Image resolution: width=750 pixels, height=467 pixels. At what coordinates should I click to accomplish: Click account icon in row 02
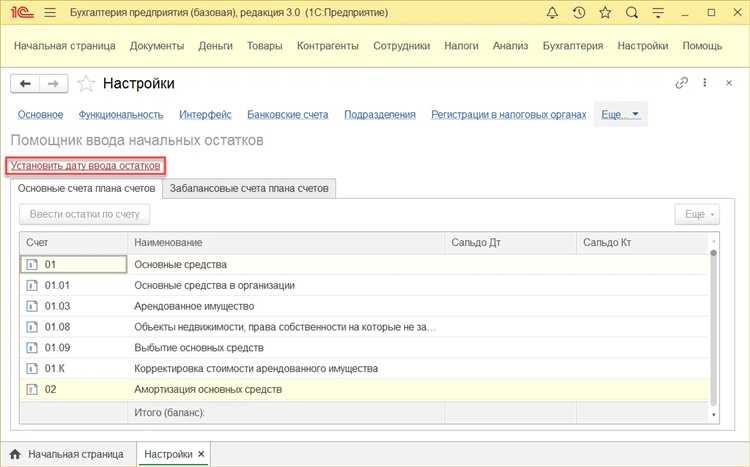click(x=32, y=389)
